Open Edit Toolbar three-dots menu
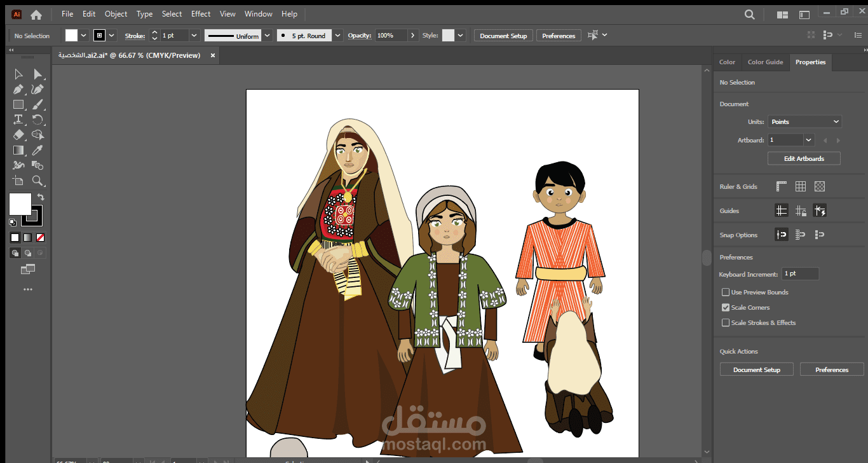Image resolution: width=868 pixels, height=463 pixels. click(28, 289)
